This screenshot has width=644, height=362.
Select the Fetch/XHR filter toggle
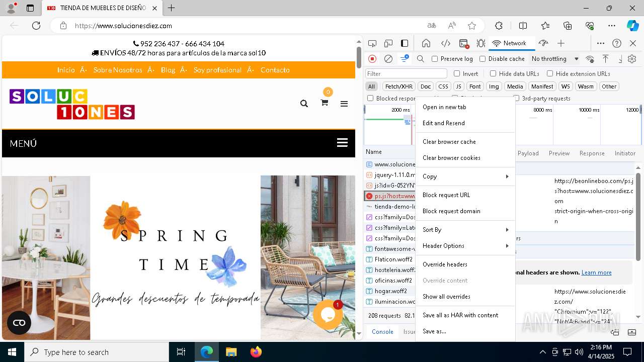[399, 86]
